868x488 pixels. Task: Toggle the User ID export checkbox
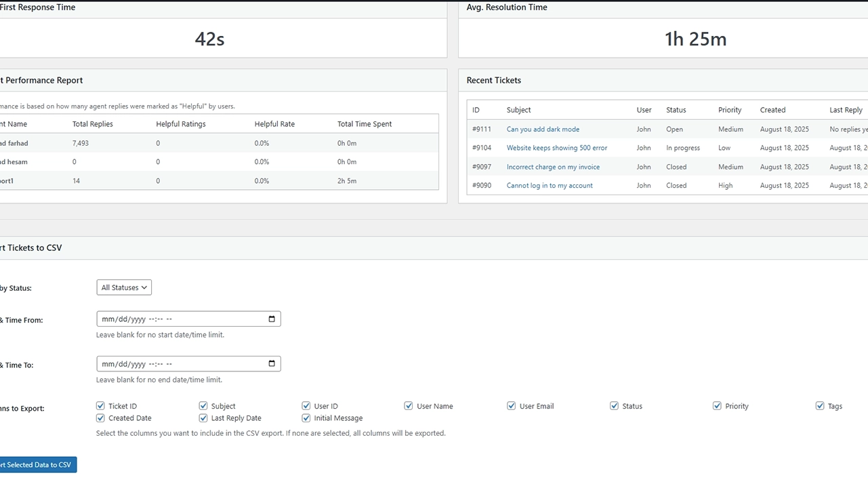click(x=306, y=406)
